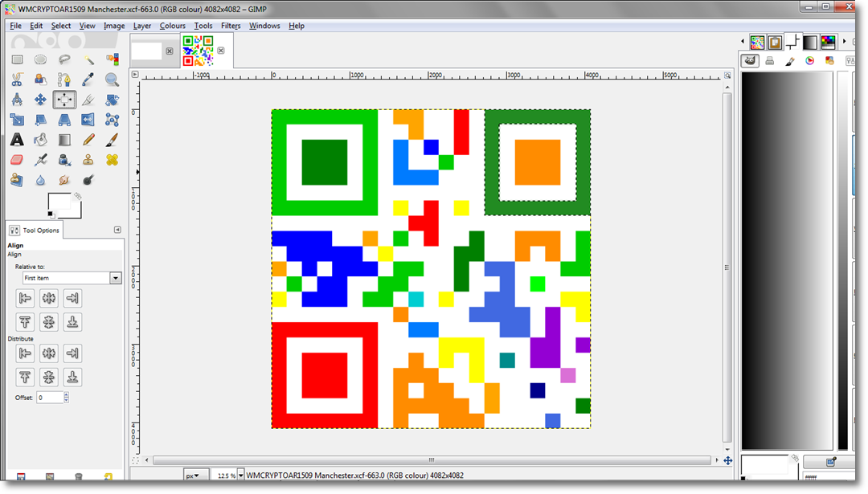Pick the Blur/Sharpen droplet tool

[x=40, y=180]
